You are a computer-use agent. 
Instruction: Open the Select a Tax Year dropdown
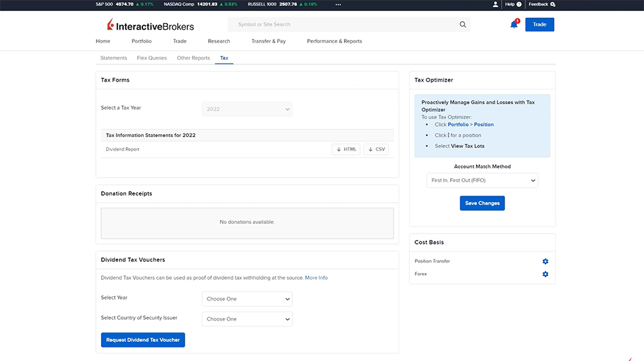pyautogui.click(x=247, y=109)
